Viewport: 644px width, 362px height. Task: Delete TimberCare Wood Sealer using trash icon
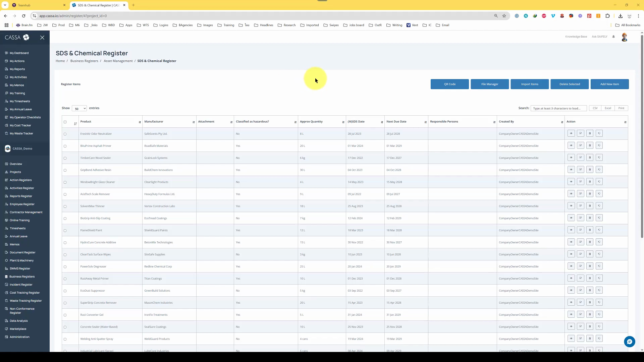click(590, 158)
